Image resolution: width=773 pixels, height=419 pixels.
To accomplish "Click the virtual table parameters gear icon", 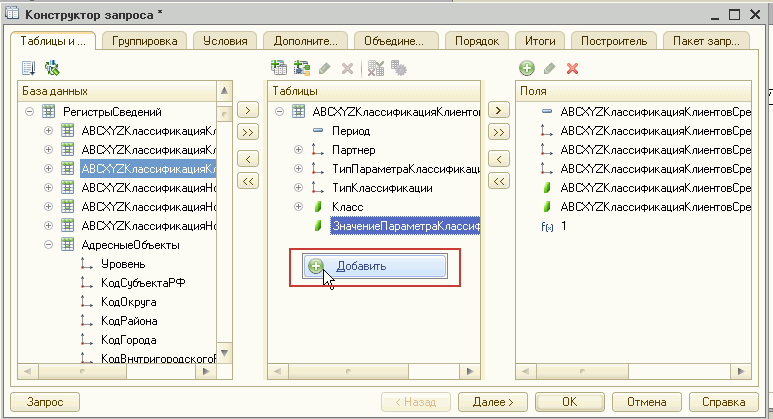I will point(398,68).
